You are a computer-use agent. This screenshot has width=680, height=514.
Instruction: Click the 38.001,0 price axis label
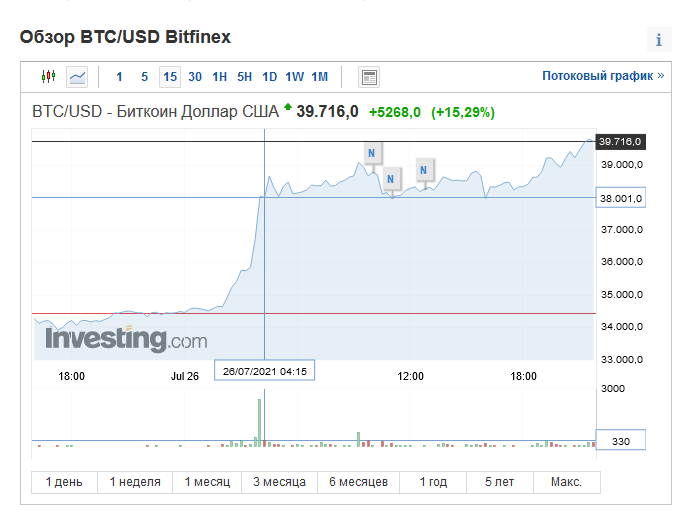click(621, 198)
